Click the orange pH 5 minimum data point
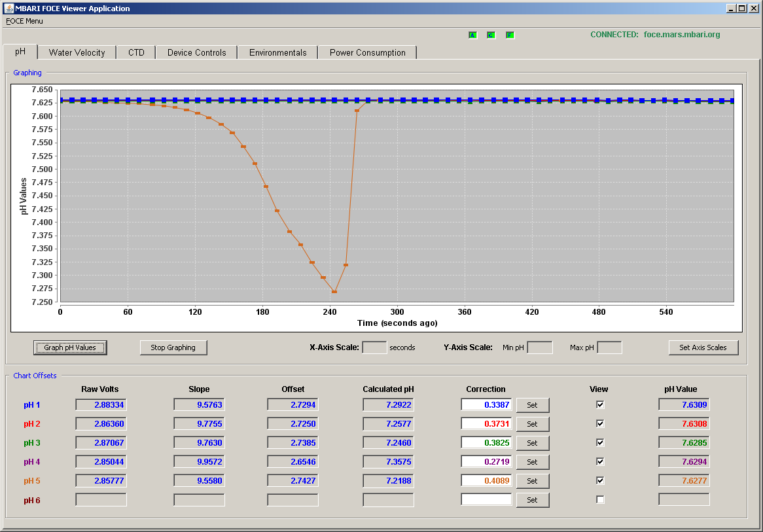Screen dimensions: 763x532 pos(334,292)
